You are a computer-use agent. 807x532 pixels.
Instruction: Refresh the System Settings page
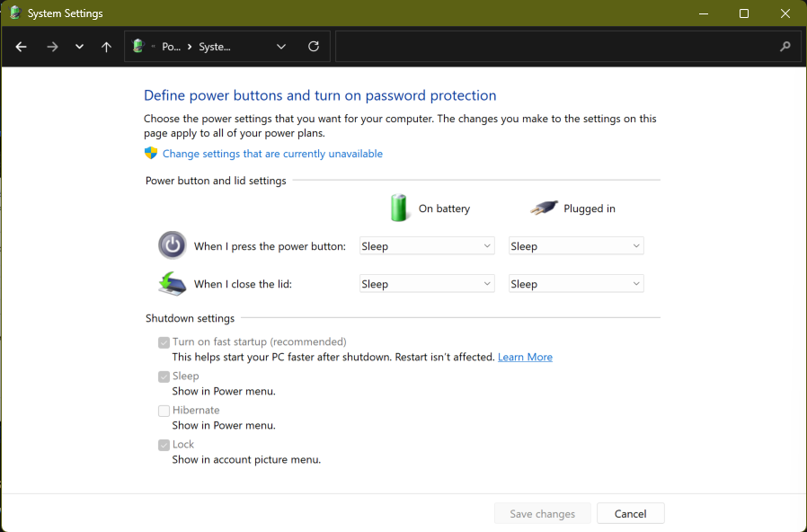coord(313,47)
